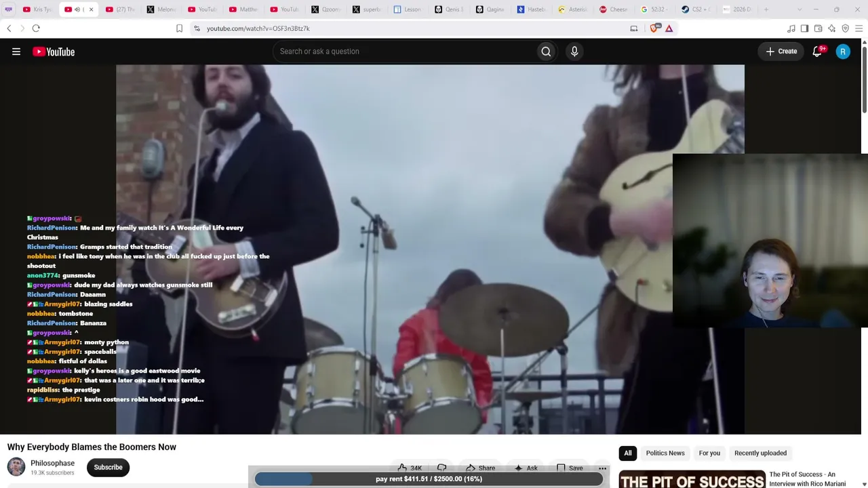The width and height of the screenshot is (868, 488).
Task: Switch to the Kris Tys YouTube tab
Action: 37,9
